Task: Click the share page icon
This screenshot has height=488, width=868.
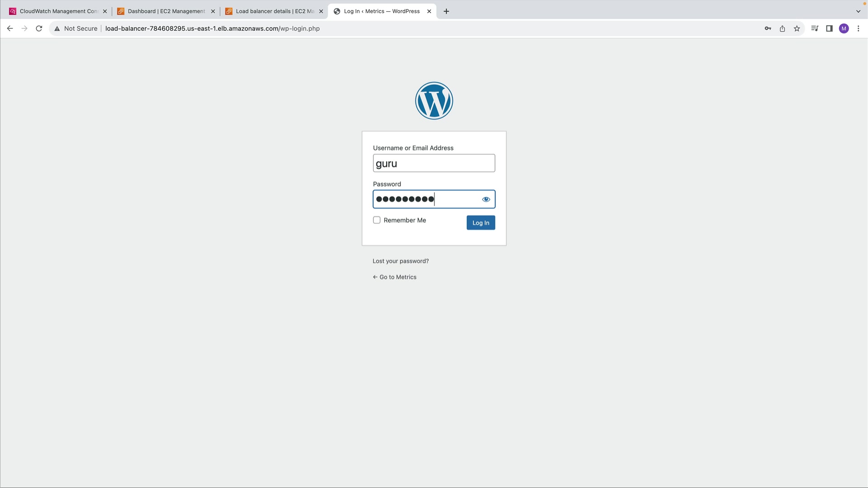Action: tap(782, 28)
